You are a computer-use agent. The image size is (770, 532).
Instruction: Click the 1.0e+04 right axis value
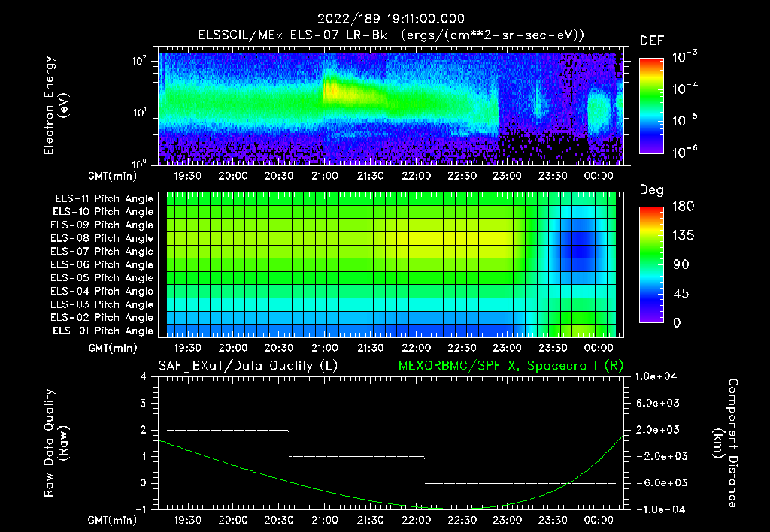coord(656,376)
